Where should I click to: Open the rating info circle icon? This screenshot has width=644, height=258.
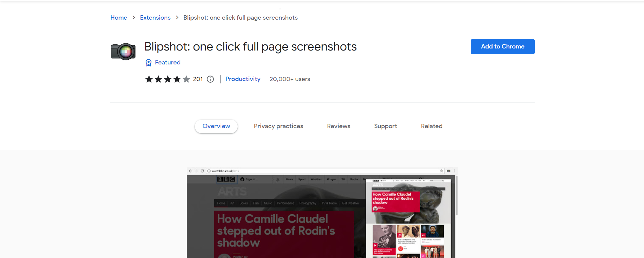point(210,79)
